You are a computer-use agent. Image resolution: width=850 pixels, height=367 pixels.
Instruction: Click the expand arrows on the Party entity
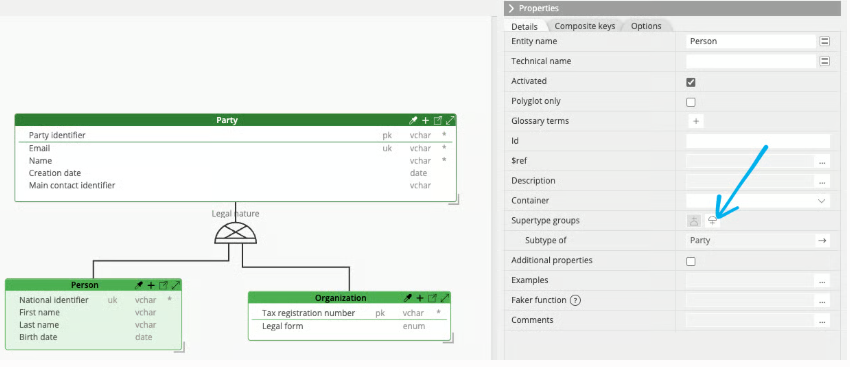point(450,120)
